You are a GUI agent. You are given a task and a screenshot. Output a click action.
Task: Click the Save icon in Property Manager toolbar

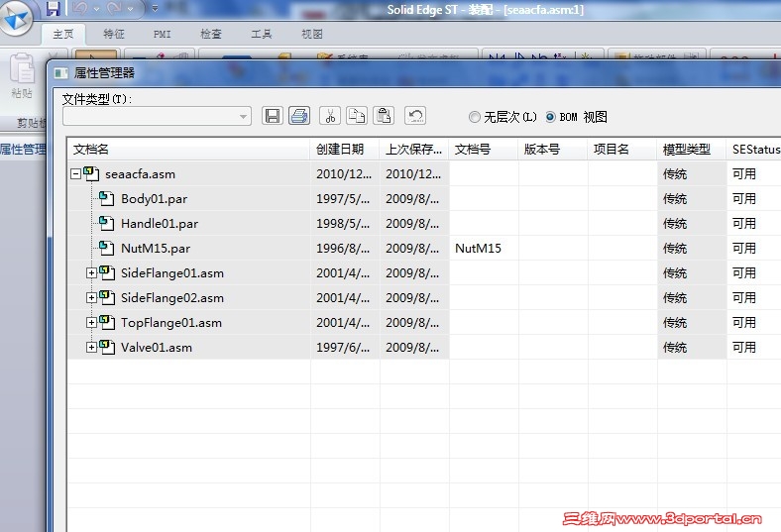click(x=273, y=116)
